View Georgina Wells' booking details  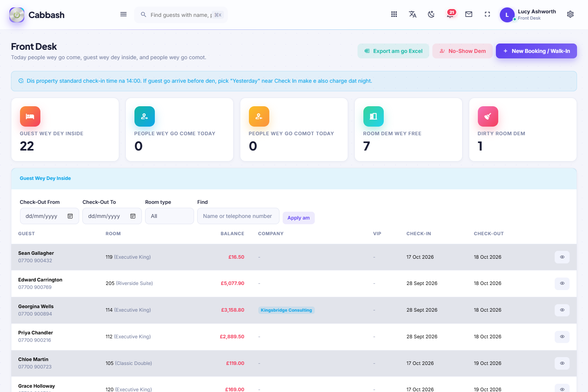coord(562,310)
